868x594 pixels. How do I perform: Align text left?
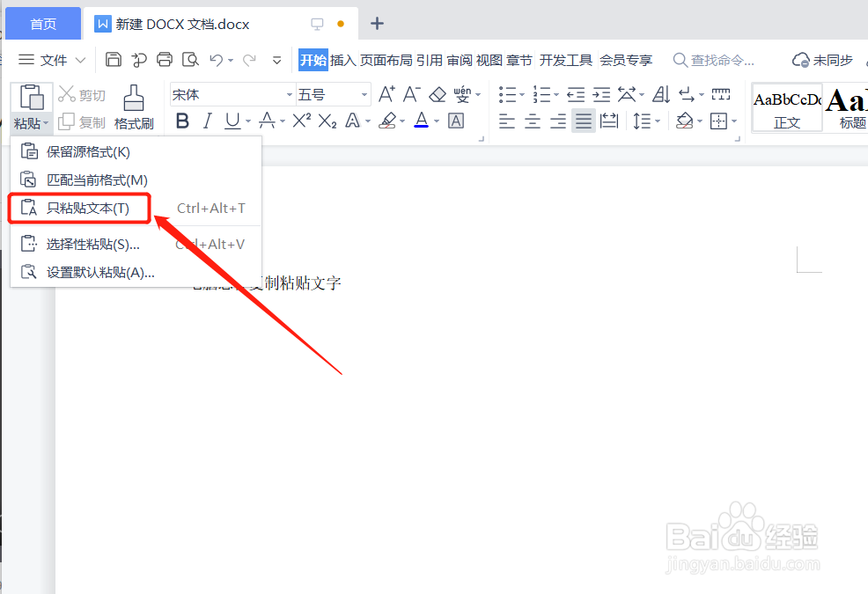click(x=506, y=121)
